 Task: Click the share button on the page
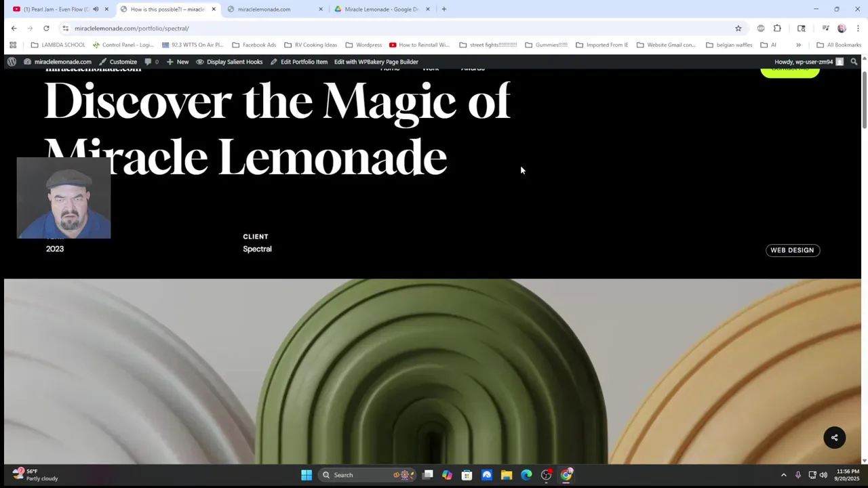click(835, 437)
